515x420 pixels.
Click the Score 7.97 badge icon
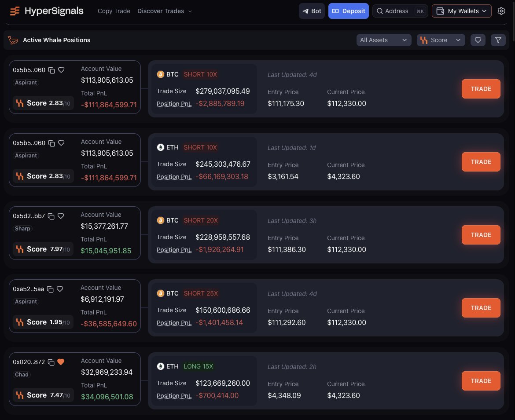[x=20, y=249]
